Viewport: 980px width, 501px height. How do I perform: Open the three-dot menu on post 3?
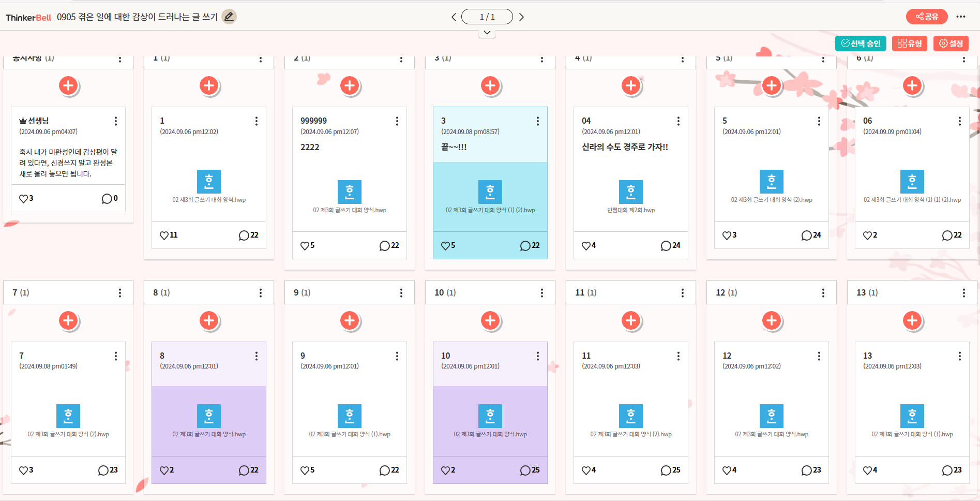(537, 121)
